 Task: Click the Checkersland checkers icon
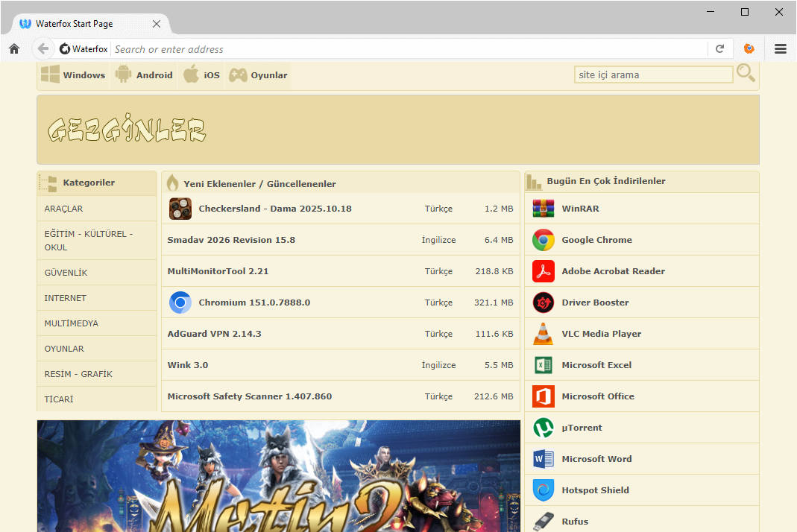pyautogui.click(x=180, y=209)
